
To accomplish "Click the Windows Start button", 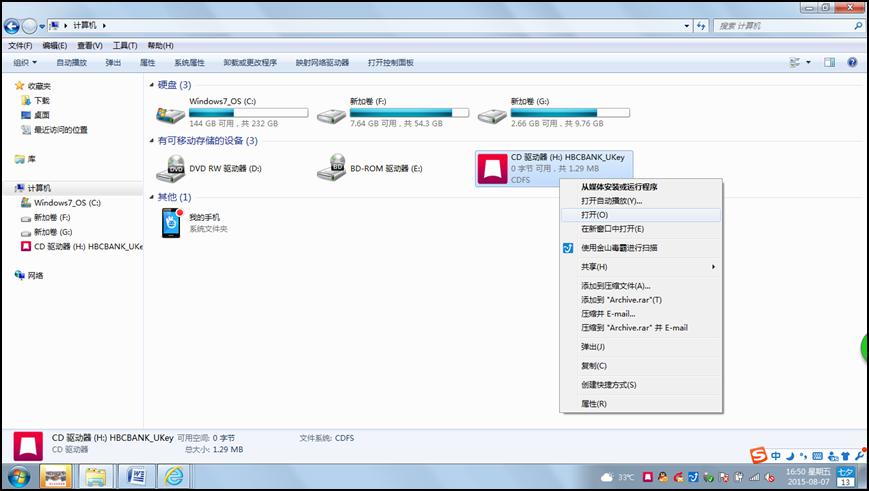I will (18, 476).
